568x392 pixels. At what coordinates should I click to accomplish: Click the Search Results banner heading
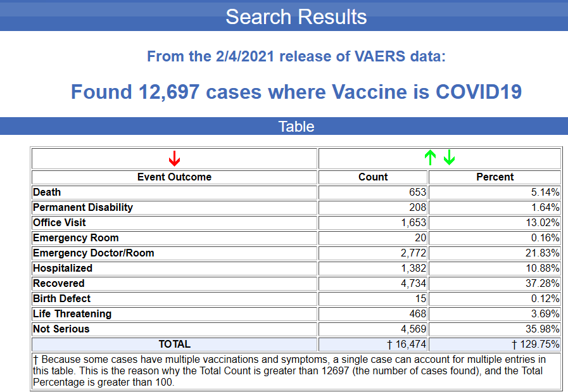pos(296,16)
